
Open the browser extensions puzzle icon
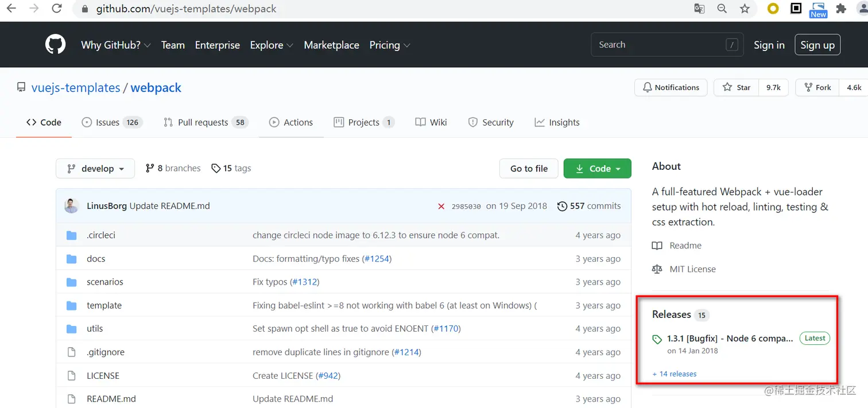(841, 9)
